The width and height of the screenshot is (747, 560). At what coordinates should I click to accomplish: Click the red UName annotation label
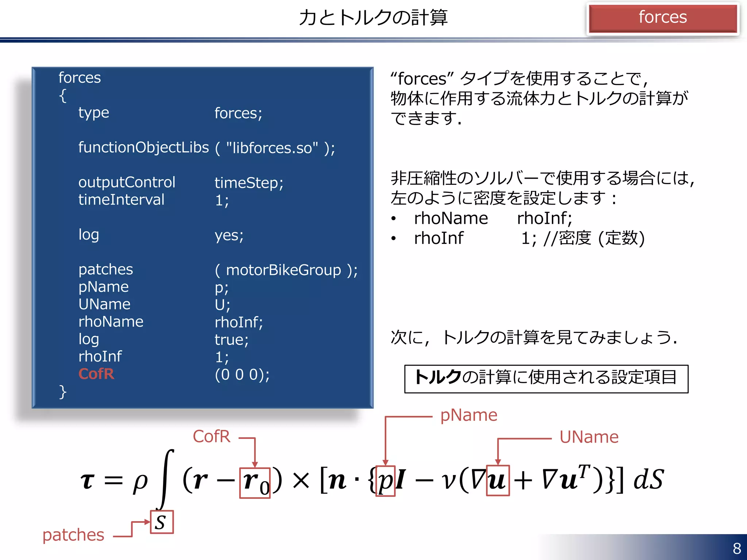pos(589,437)
